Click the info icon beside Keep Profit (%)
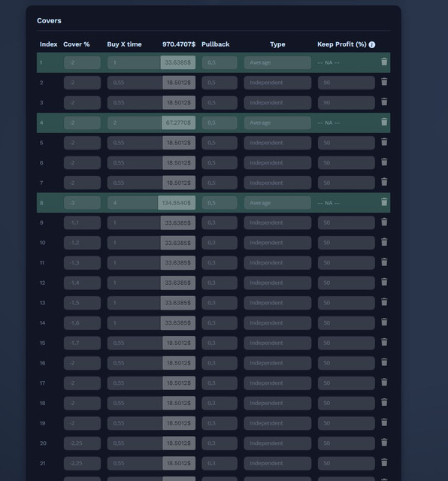448x481 pixels. 372,44
